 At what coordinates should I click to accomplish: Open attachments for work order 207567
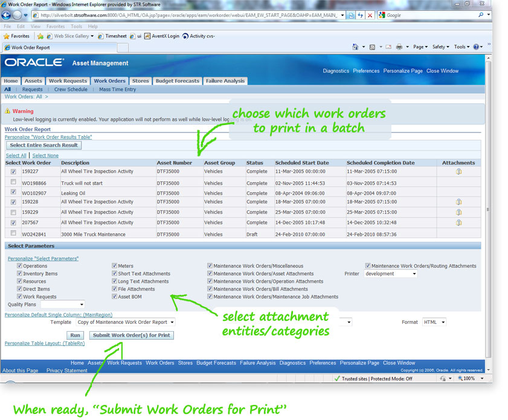tap(458, 222)
